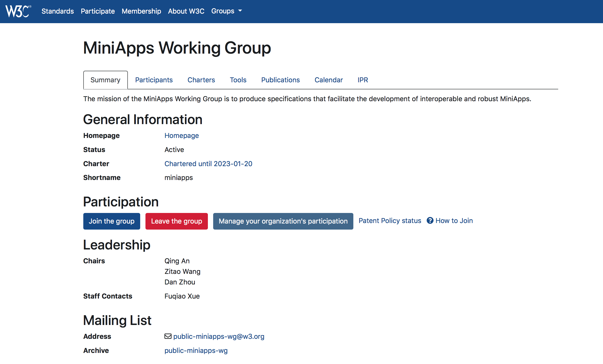Open the Patent Policy status link
603x364 pixels.
390,221
